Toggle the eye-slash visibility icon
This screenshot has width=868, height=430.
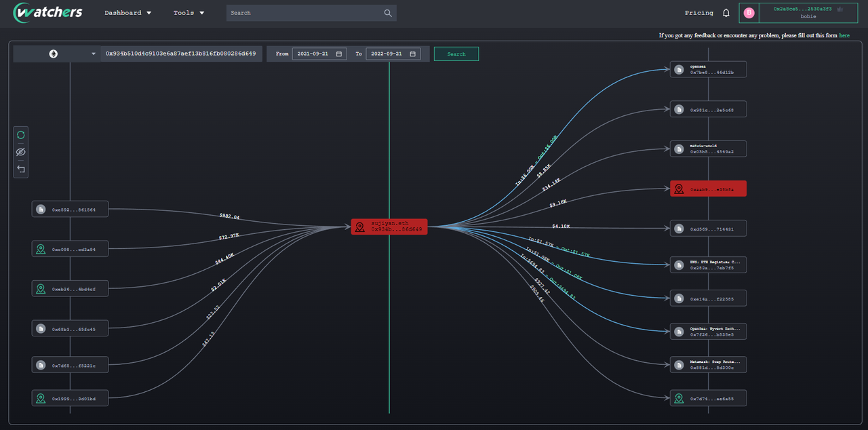click(x=20, y=152)
